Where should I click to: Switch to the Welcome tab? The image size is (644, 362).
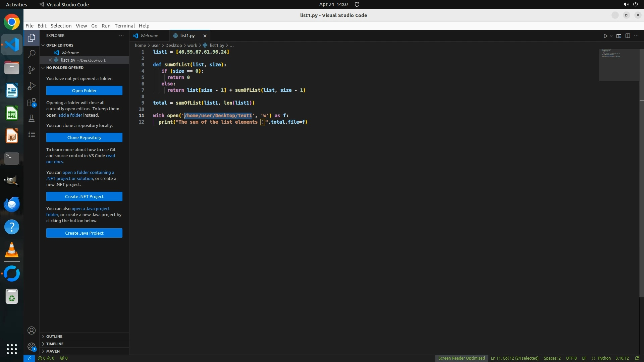(x=149, y=36)
